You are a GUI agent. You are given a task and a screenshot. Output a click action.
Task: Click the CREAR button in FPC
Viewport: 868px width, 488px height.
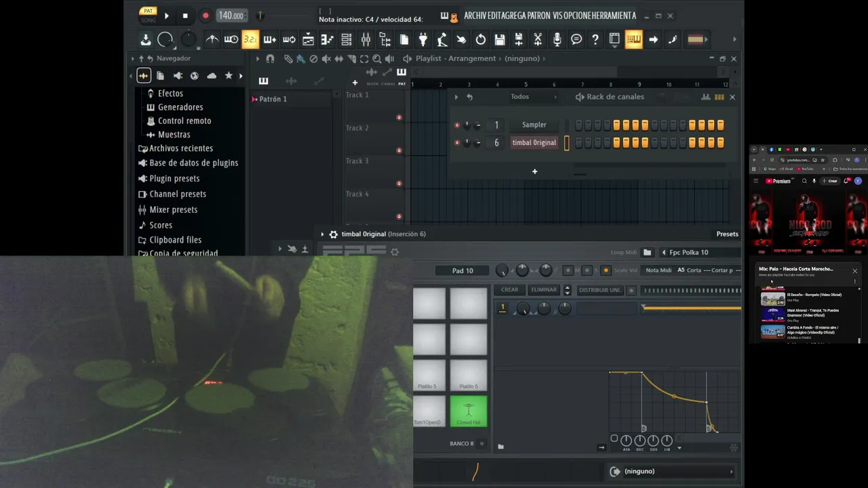coord(510,290)
